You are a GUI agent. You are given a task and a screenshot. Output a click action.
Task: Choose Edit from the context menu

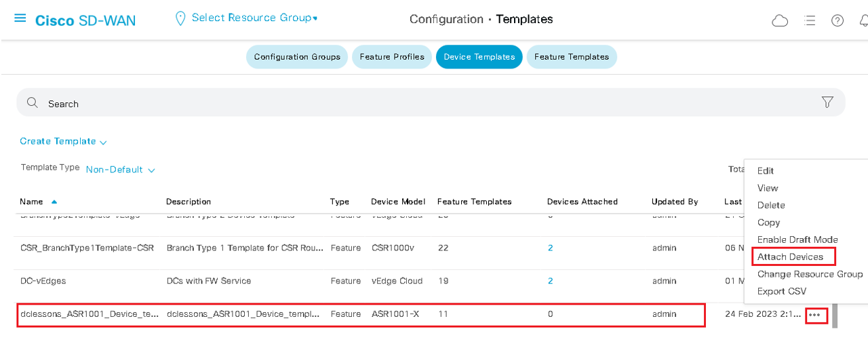[766, 171]
